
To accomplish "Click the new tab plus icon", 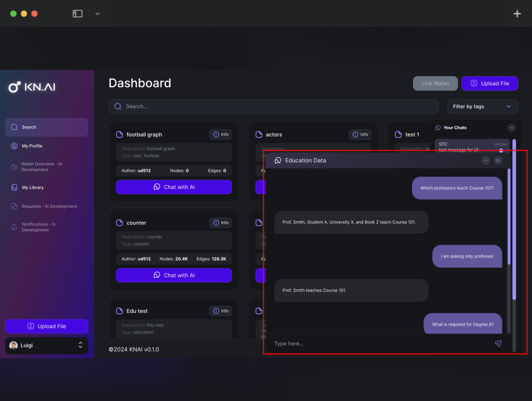I will (x=517, y=14).
